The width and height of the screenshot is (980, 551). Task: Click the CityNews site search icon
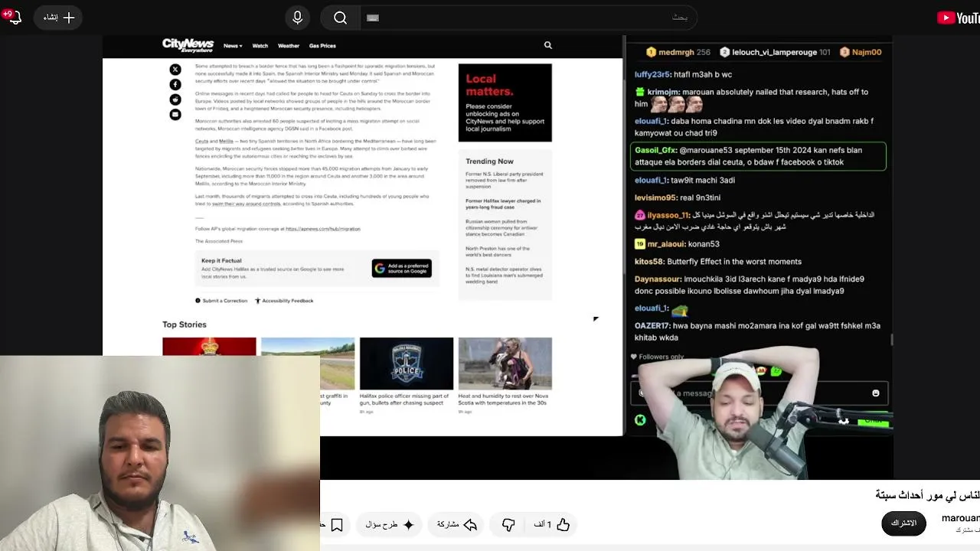click(548, 45)
